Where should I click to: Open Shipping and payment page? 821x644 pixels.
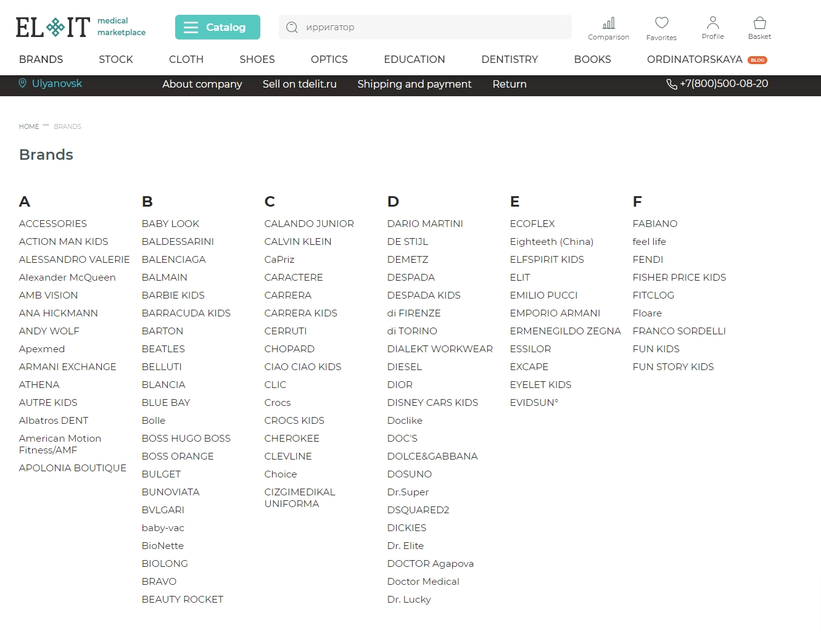click(415, 84)
